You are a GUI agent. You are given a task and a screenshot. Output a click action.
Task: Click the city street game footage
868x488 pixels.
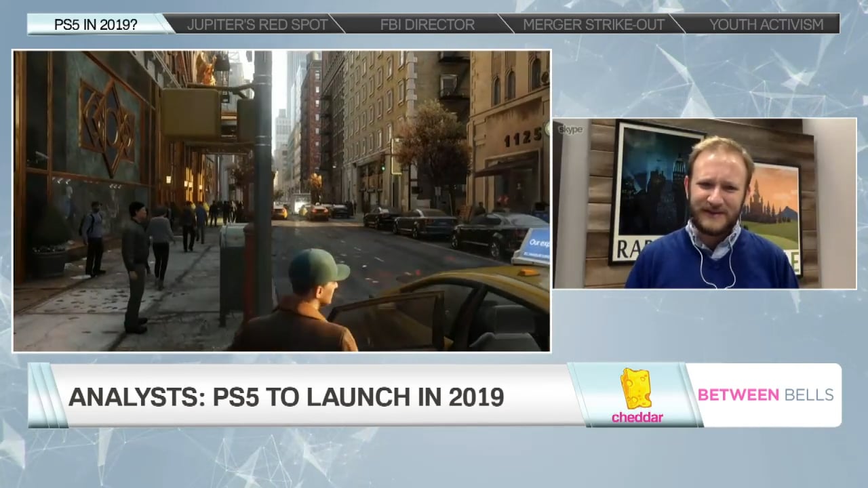pos(281,201)
